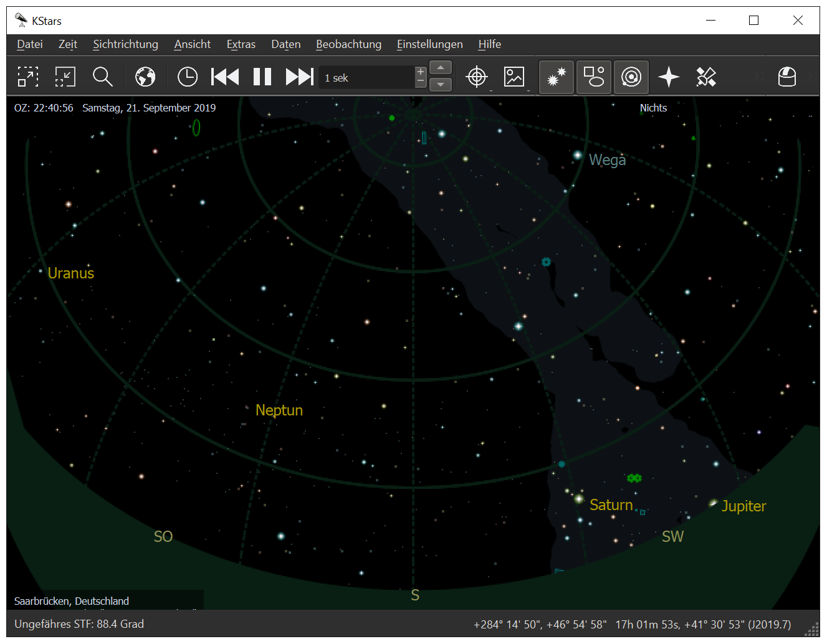Image resolution: width=827 pixels, height=644 pixels.
Task: Click the star Wega on the map
Action: coord(578,154)
